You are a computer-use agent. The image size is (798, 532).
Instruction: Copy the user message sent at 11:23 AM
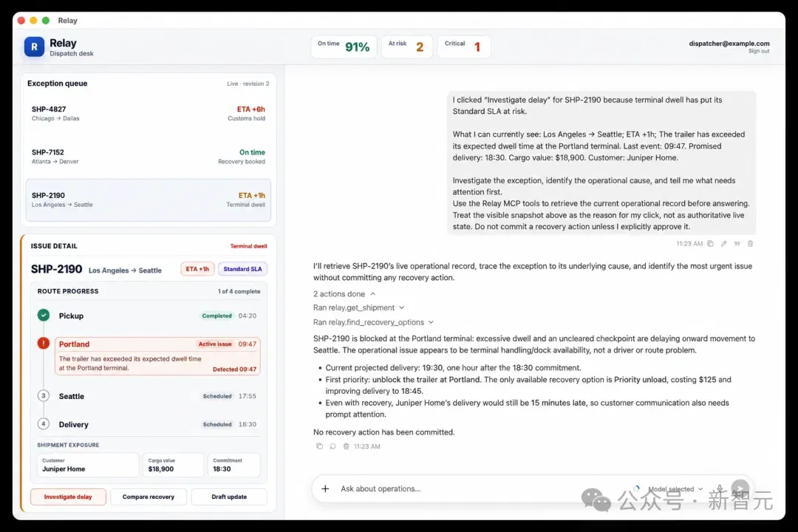[x=711, y=244]
